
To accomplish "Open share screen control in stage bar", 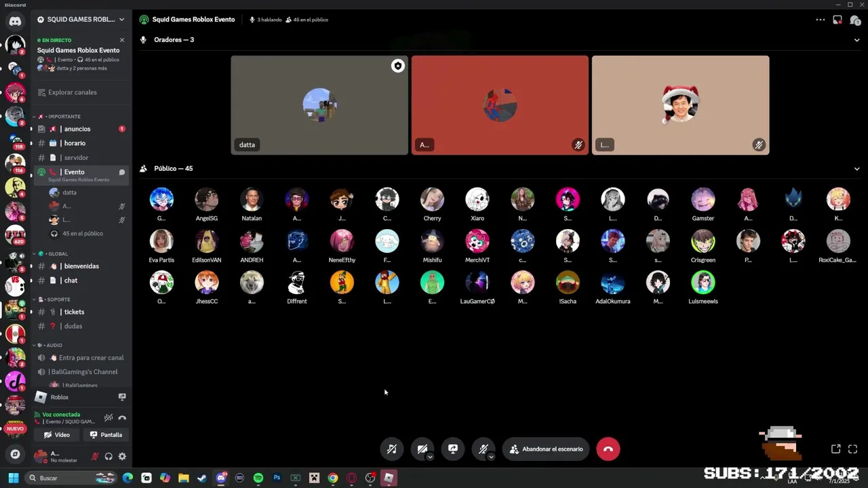I will tap(452, 449).
